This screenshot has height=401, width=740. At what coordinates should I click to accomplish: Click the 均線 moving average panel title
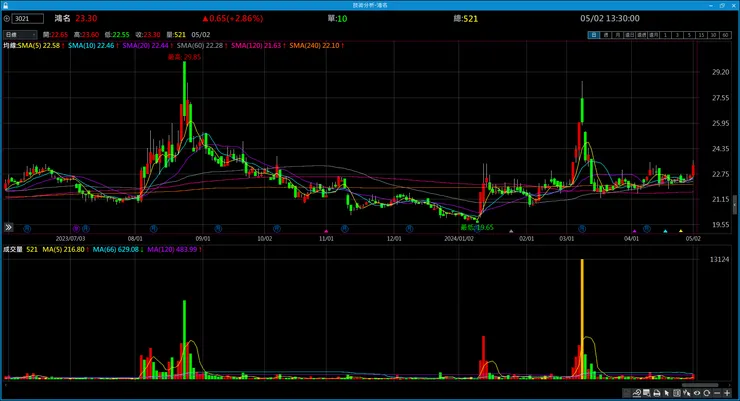tap(10, 45)
